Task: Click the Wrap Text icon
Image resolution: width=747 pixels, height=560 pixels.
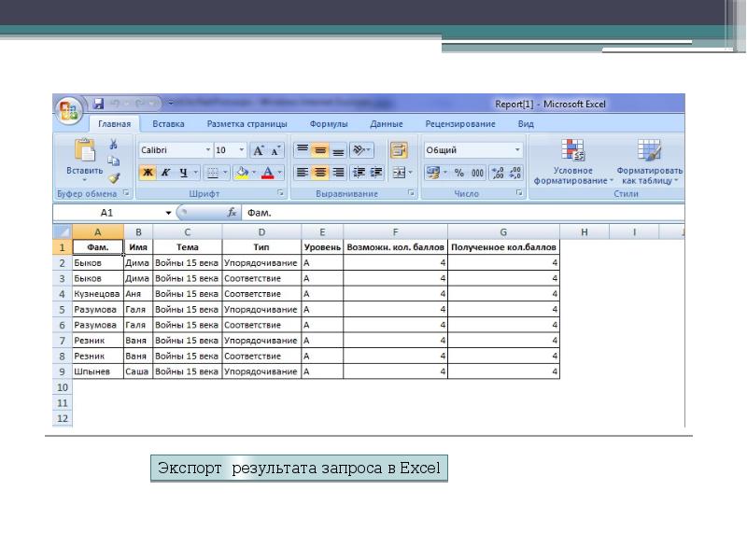Action: point(399,149)
